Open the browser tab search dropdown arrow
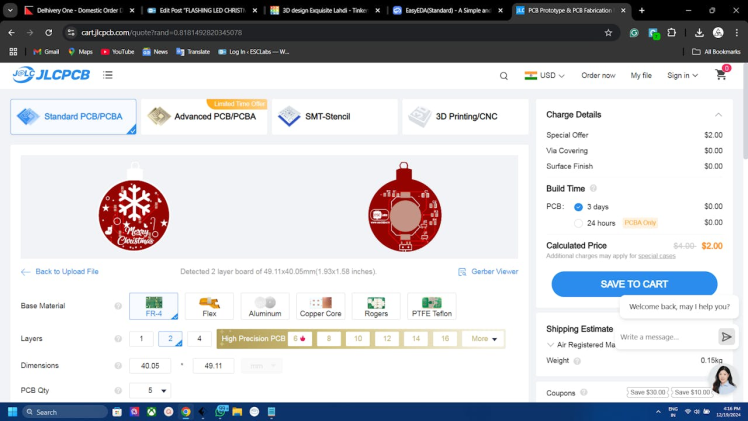This screenshot has width=748, height=421. pyautogui.click(x=10, y=10)
